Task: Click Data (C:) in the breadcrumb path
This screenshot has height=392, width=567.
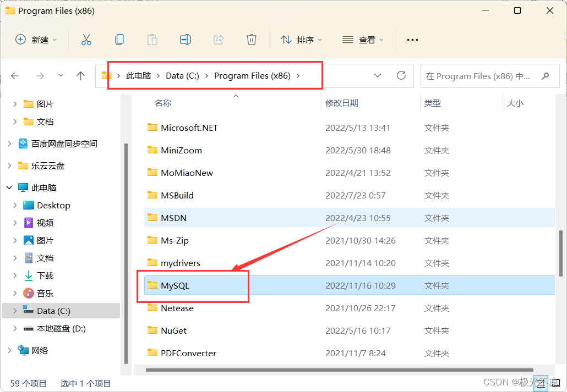Action: pos(182,75)
